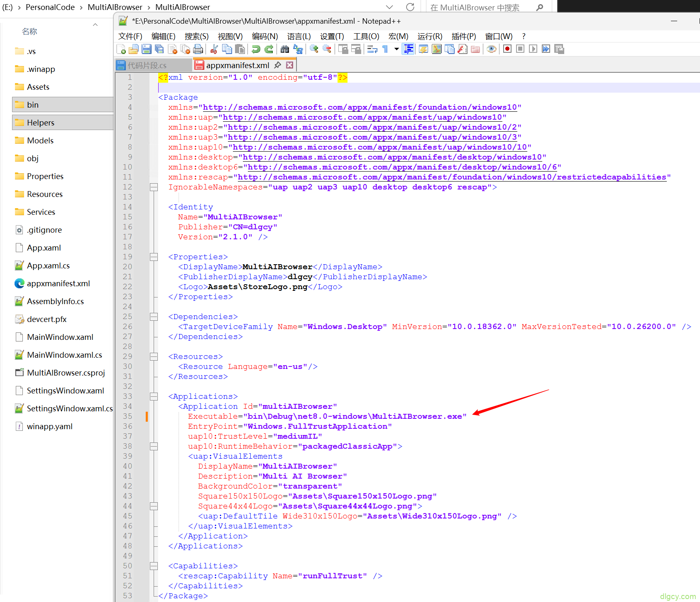
Task: Click the Cut scissors icon
Action: coord(214,49)
